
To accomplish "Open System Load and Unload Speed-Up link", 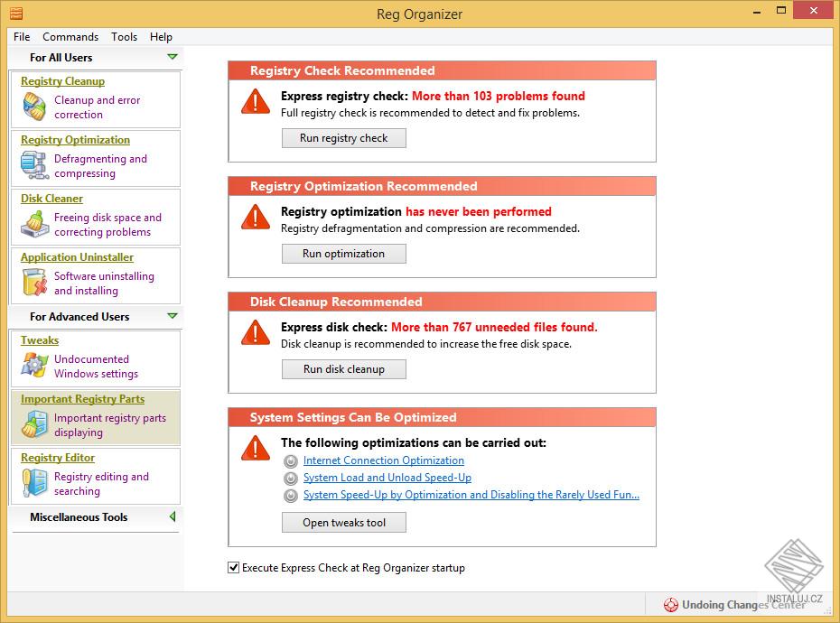I will point(387,478).
